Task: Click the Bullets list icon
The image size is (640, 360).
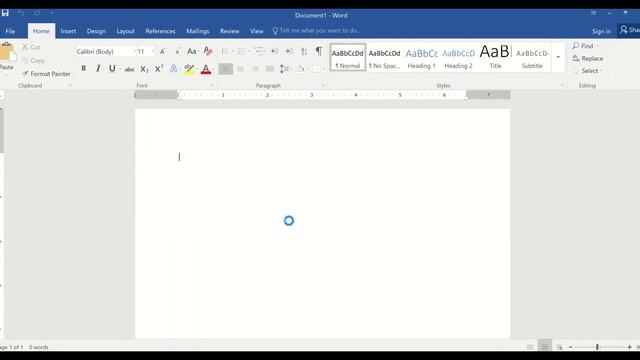Action: [x=224, y=51]
